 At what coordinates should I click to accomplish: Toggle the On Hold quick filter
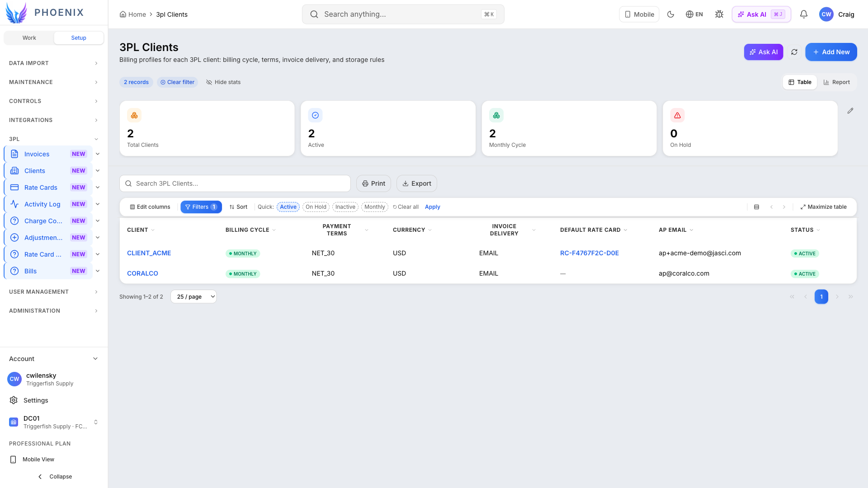pos(316,207)
